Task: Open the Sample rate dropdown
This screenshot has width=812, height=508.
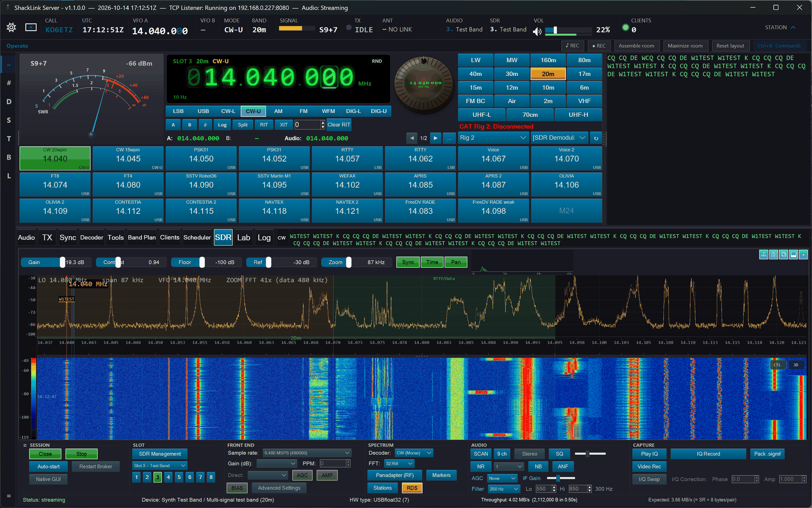Action: [307, 453]
